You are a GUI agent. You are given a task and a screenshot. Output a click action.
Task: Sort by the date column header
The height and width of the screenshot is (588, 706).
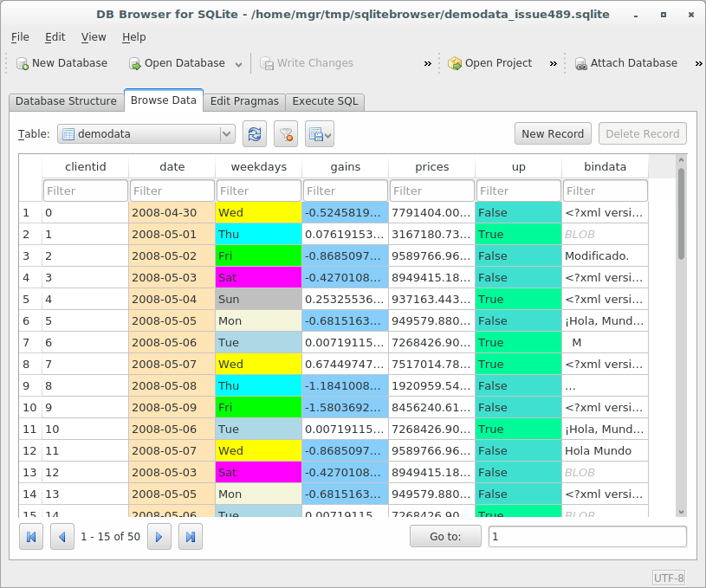[172, 166]
